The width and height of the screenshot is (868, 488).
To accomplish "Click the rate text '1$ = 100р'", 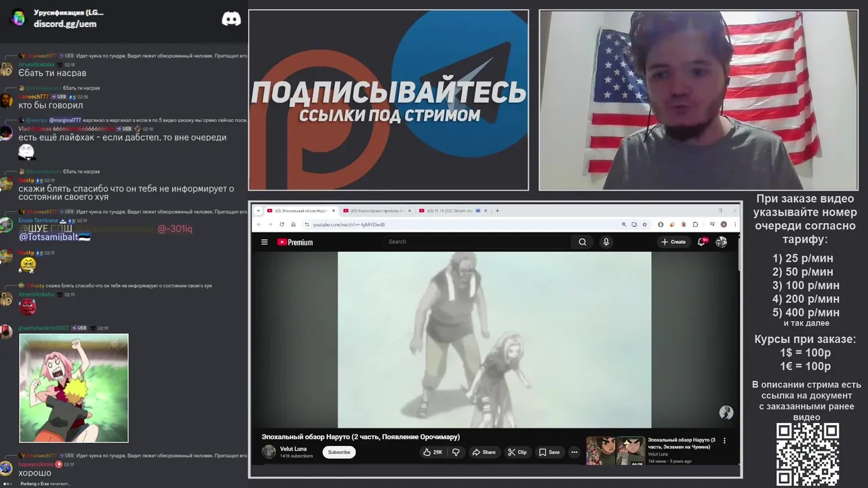I will point(805,352).
